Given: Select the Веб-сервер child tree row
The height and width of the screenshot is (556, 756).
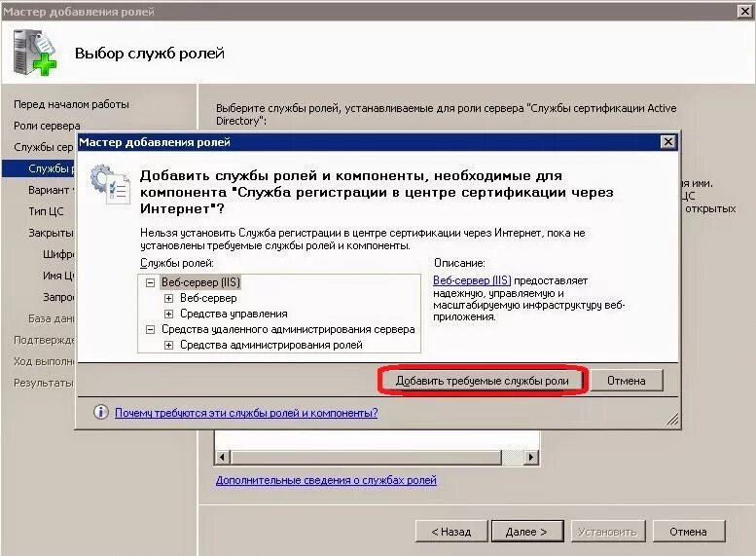Looking at the screenshot, I should point(208,298).
